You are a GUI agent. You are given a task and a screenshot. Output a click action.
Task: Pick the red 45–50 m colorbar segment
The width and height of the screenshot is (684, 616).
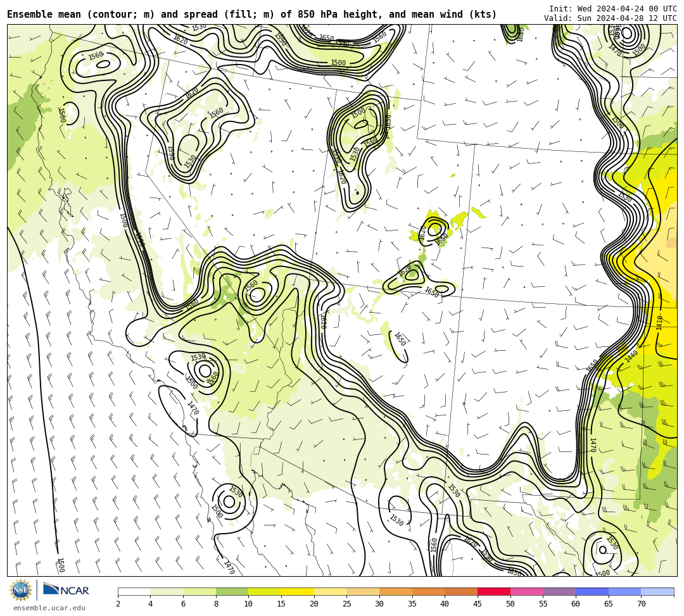click(x=494, y=591)
